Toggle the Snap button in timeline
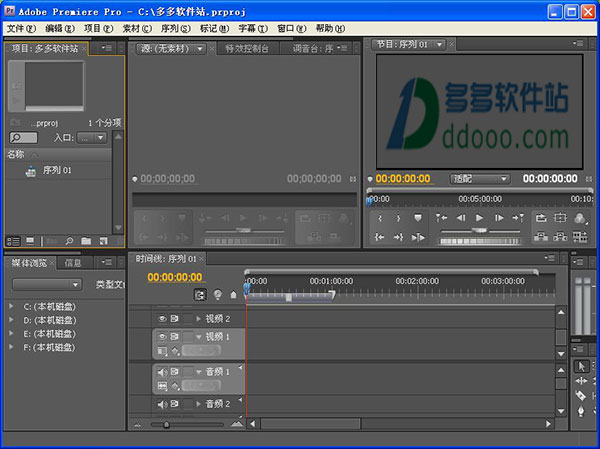This screenshot has width=600, height=449. click(200, 295)
